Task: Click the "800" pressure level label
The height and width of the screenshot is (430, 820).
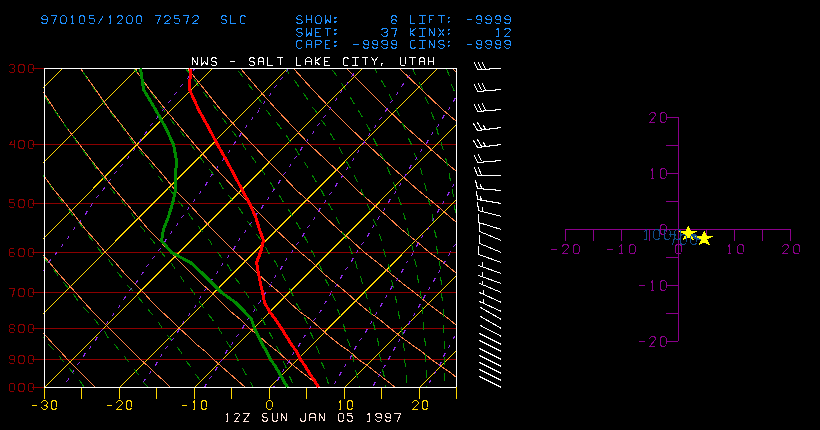Action: 21,329
